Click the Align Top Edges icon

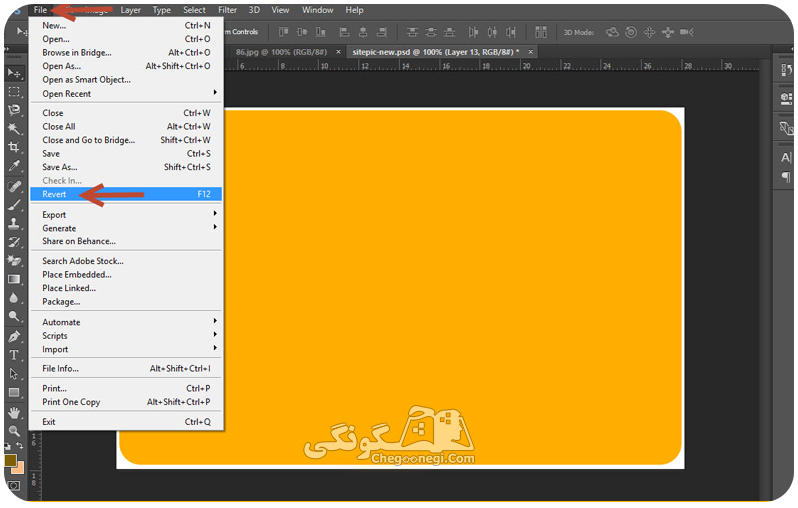[283, 32]
